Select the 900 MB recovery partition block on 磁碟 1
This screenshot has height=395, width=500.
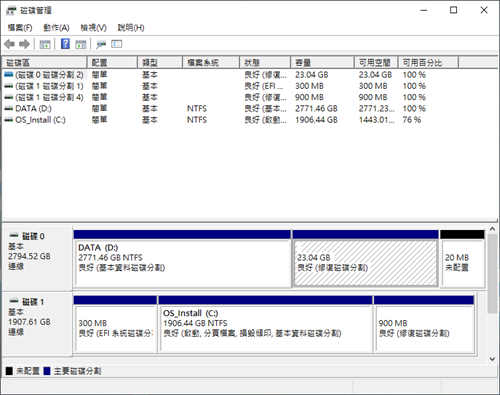point(424,324)
